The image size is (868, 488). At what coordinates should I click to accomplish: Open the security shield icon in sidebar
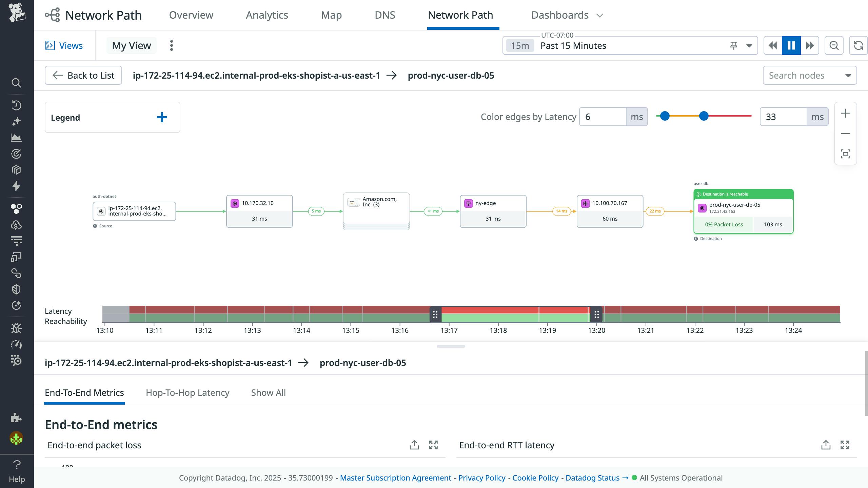[17, 289]
